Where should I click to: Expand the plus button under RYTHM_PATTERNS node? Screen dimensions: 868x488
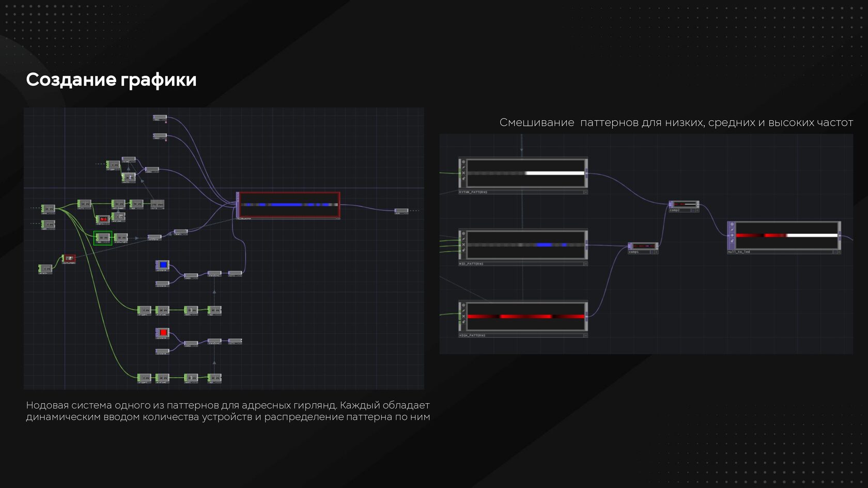tap(585, 192)
